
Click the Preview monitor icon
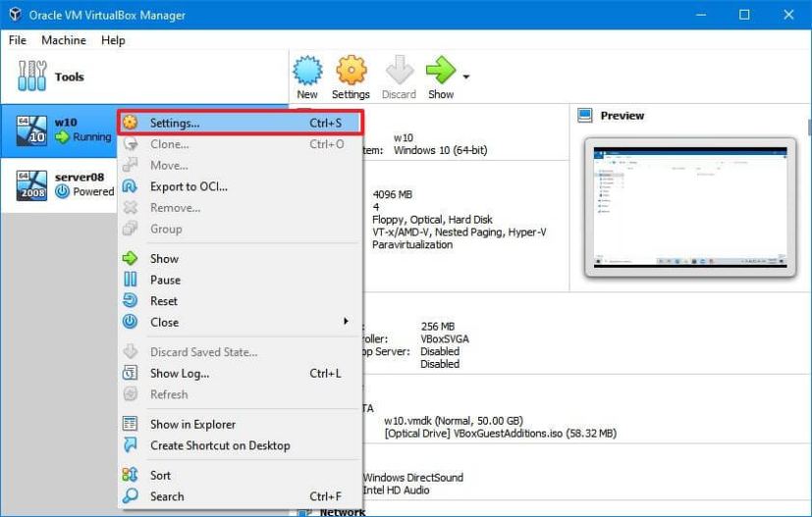coord(584,116)
